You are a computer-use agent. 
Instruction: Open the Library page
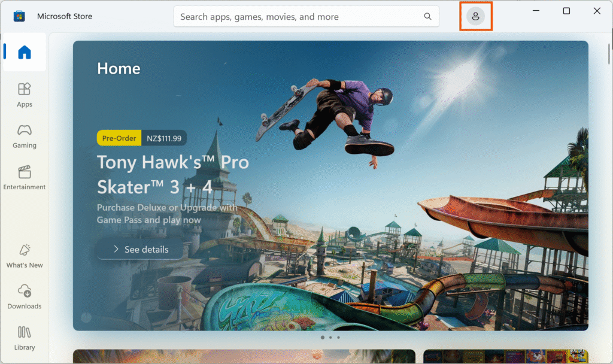pyautogui.click(x=24, y=339)
